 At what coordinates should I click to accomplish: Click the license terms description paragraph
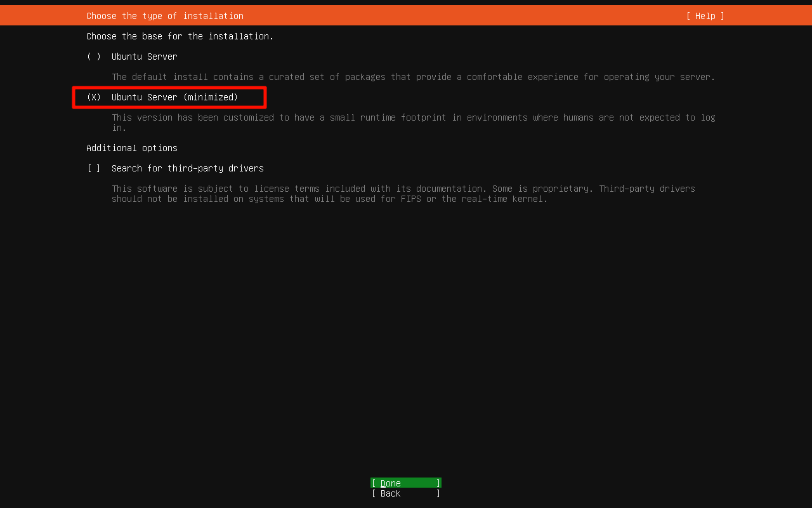pyautogui.click(x=403, y=194)
